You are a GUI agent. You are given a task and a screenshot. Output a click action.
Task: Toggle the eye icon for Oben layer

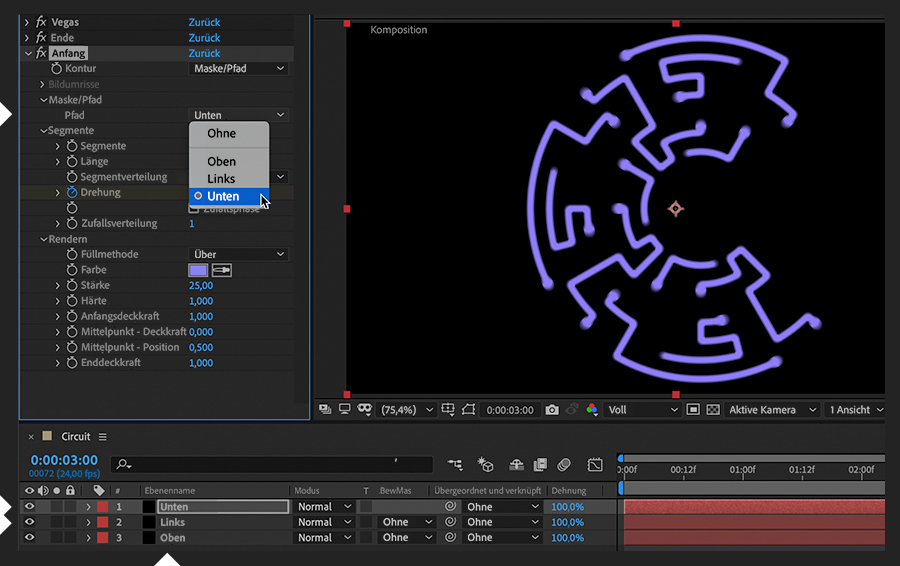29,538
